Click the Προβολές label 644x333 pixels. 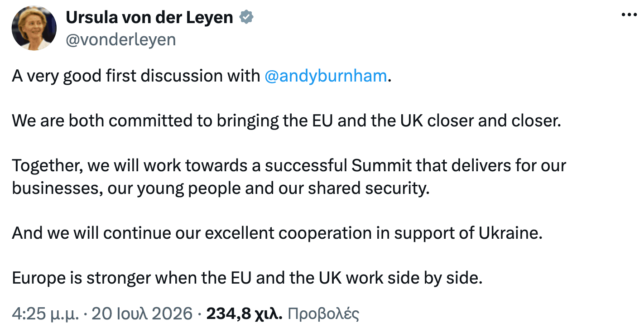click(323, 314)
